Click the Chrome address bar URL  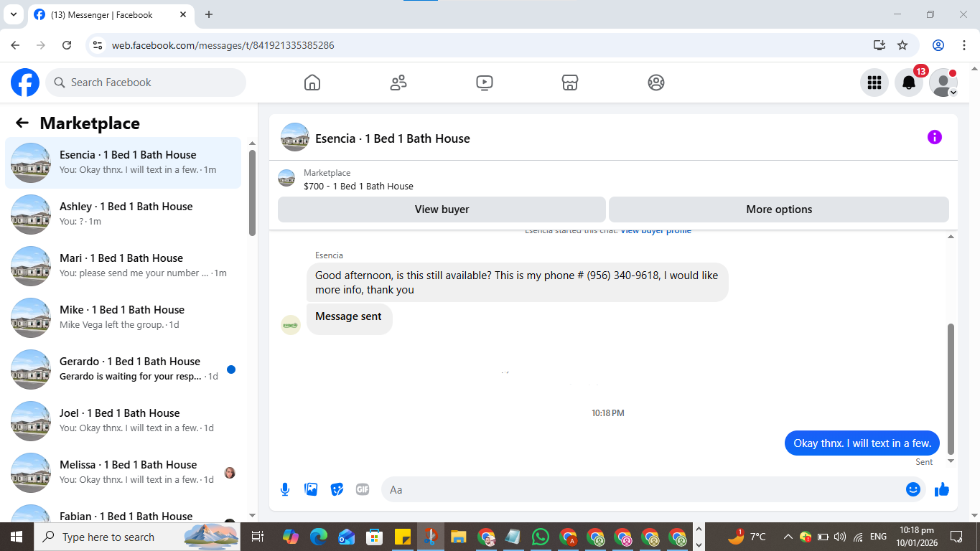[x=223, y=45]
